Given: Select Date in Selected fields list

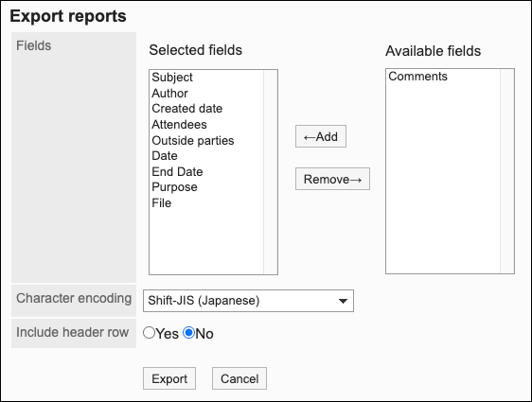Looking at the screenshot, I should coord(206,156).
